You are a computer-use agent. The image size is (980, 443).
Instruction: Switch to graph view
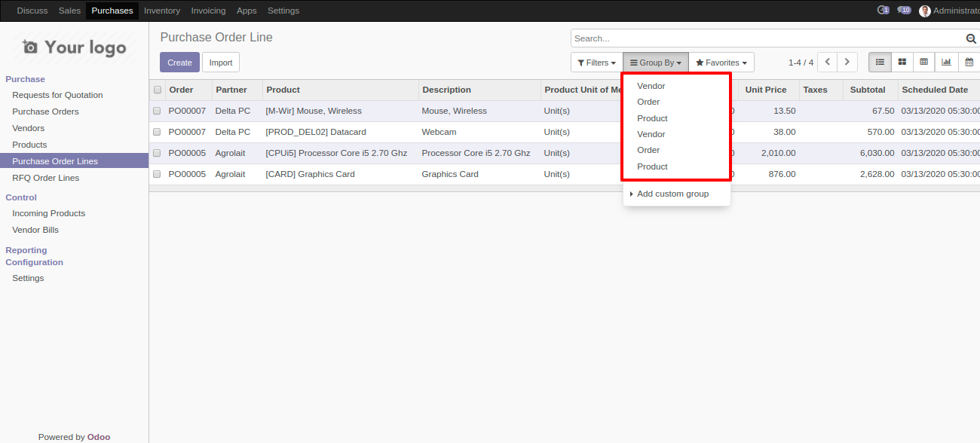pos(946,63)
